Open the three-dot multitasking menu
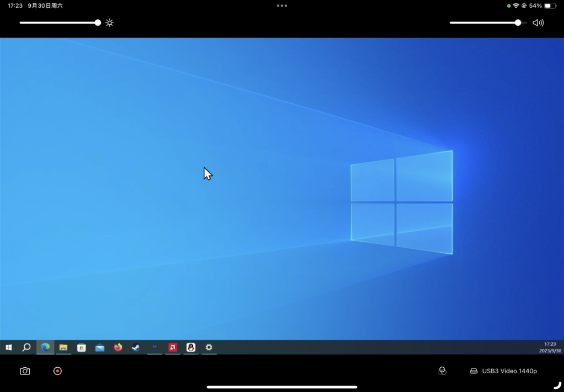The height and width of the screenshot is (392, 564). click(x=282, y=6)
